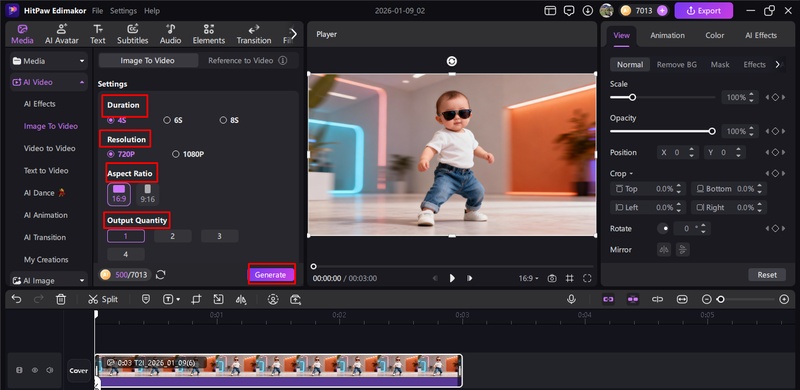Select the 6S duration option
The image size is (800, 390).
(x=173, y=120)
